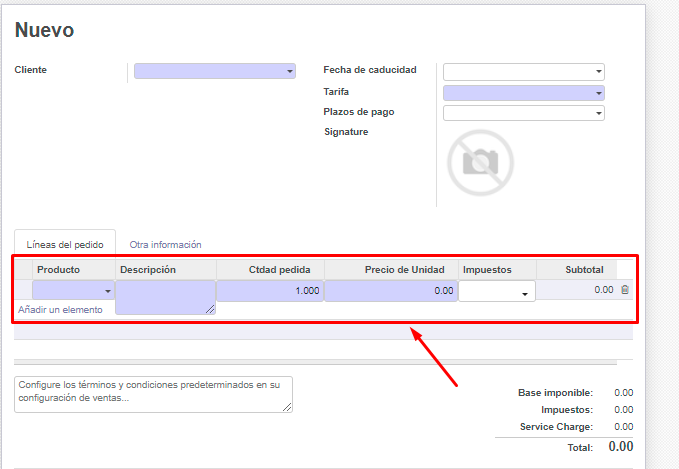
Task: Click the Impuestos column header
Action: click(x=487, y=270)
